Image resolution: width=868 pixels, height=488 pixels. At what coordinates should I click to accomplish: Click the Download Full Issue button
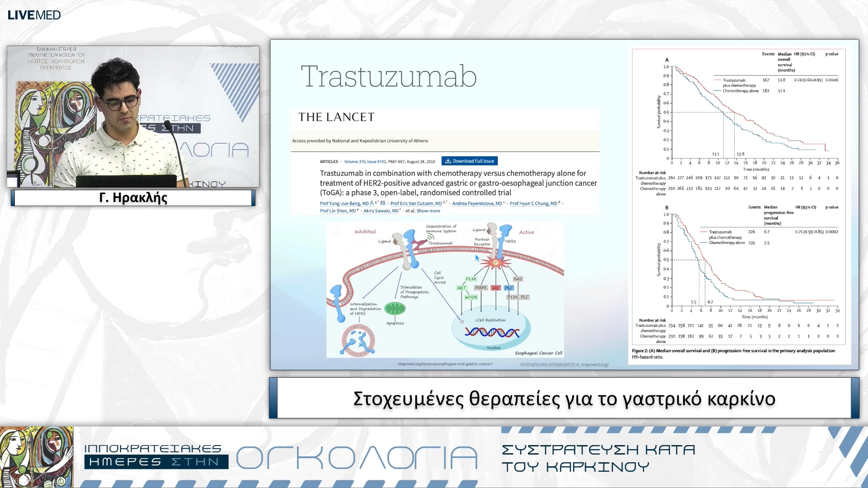click(469, 161)
